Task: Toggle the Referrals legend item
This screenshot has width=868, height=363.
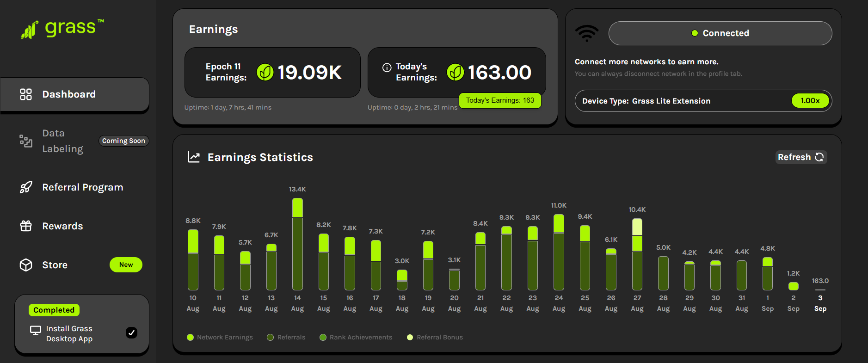Action: click(x=286, y=337)
